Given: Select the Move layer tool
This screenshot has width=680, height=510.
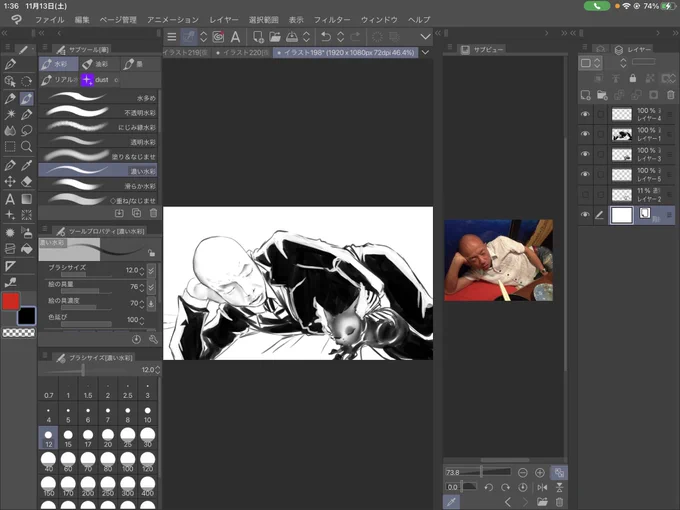Looking at the screenshot, I should click(x=10, y=181).
